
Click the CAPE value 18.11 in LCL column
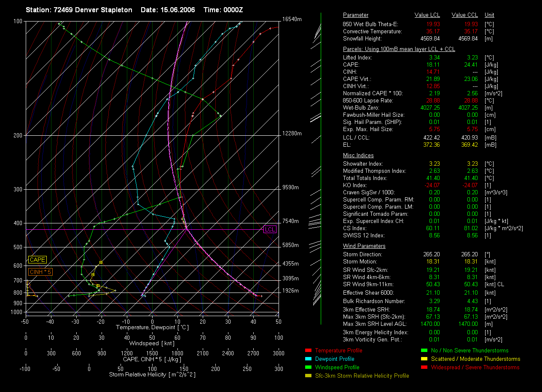434,65
